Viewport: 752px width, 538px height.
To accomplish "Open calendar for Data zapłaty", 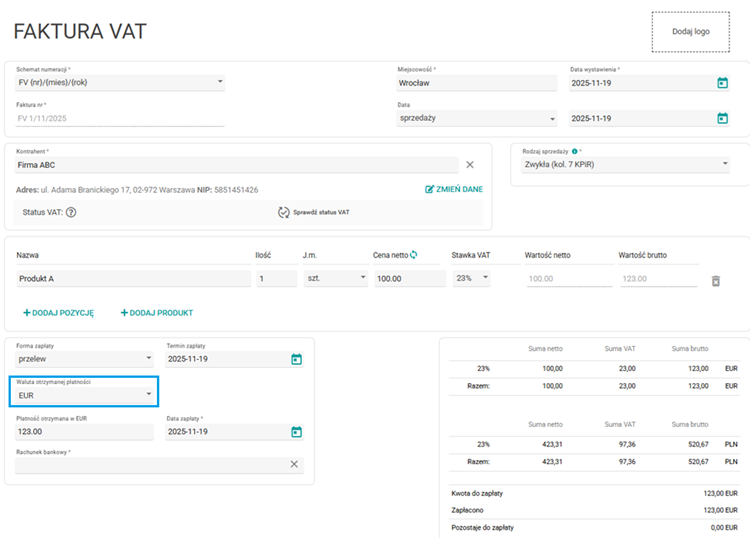I will (296, 432).
